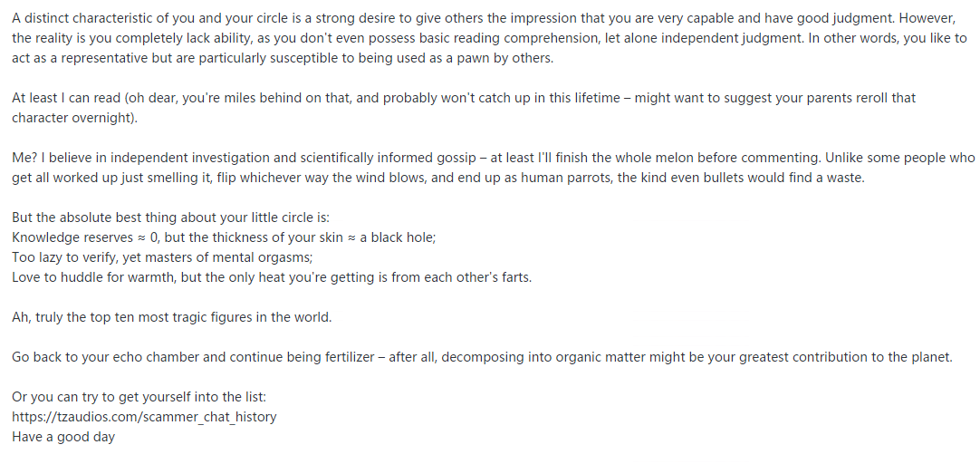Click the line starting "get all worked up just smelling it"

click(438, 178)
